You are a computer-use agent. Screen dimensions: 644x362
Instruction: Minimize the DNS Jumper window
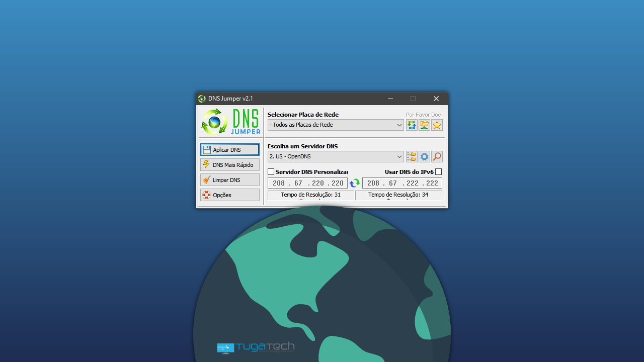[x=390, y=99]
